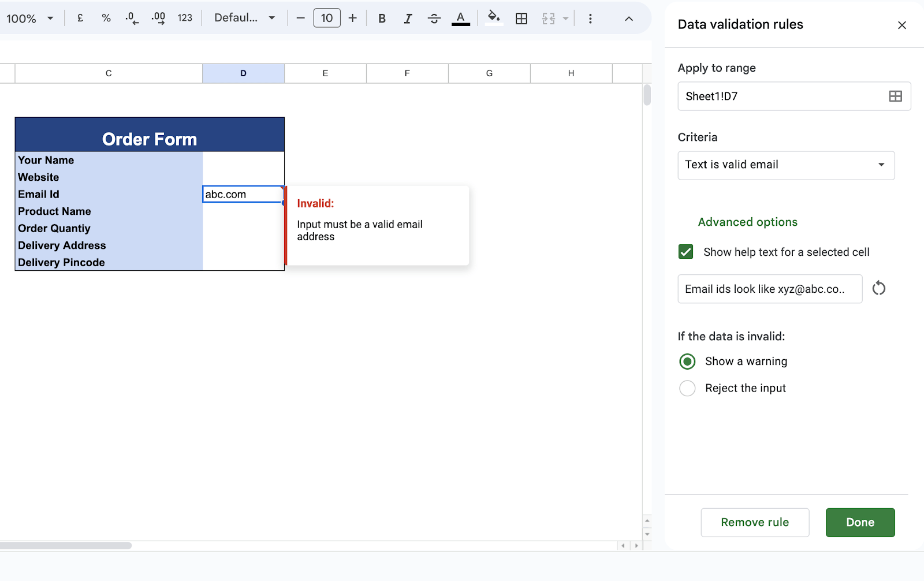Click the decrease decimal places icon

tap(132, 18)
